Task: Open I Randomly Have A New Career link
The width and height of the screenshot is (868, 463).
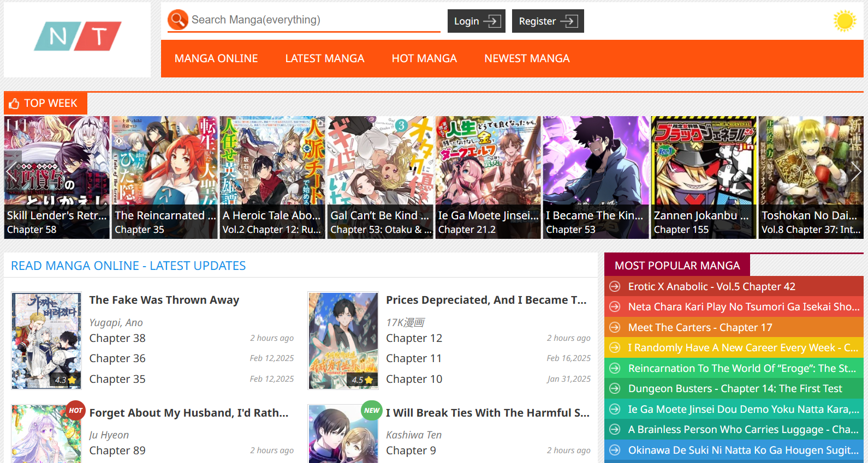Action: (743, 348)
